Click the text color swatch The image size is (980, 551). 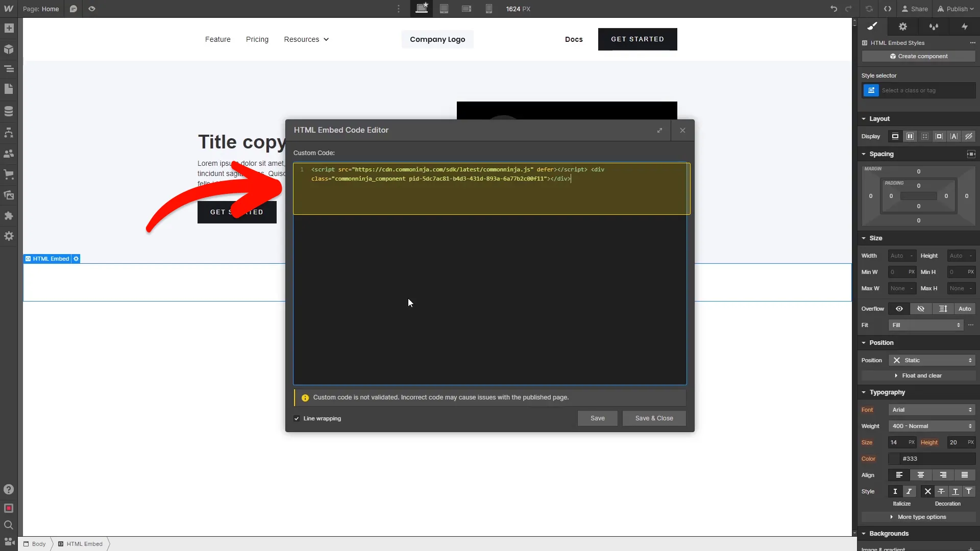point(894,459)
